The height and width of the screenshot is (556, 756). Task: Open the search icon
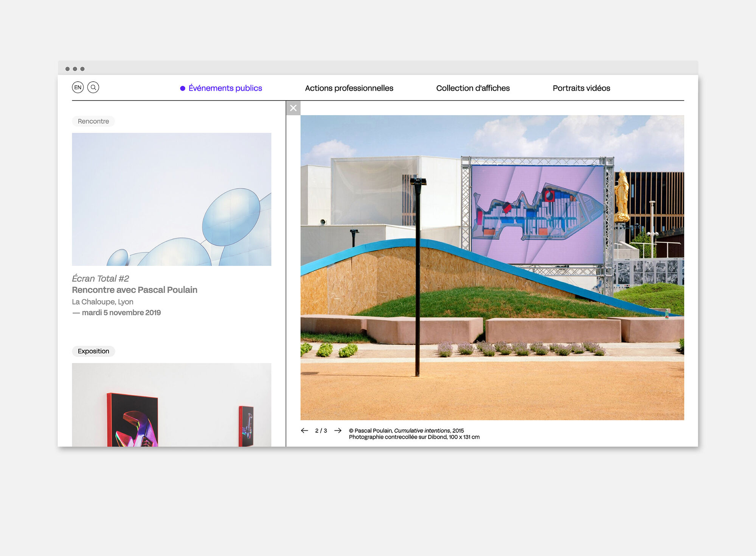pyautogui.click(x=94, y=87)
